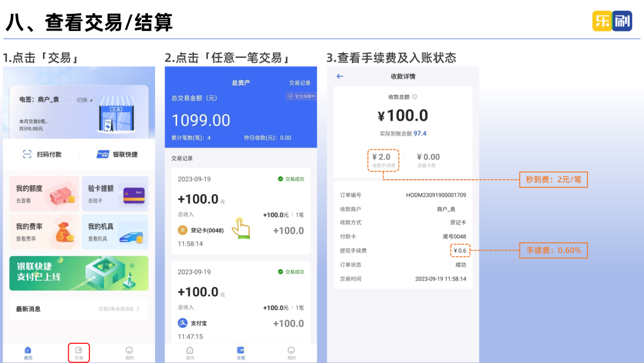Tap the 扫码付款 scan icon
The height and width of the screenshot is (363, 644).
27,154
